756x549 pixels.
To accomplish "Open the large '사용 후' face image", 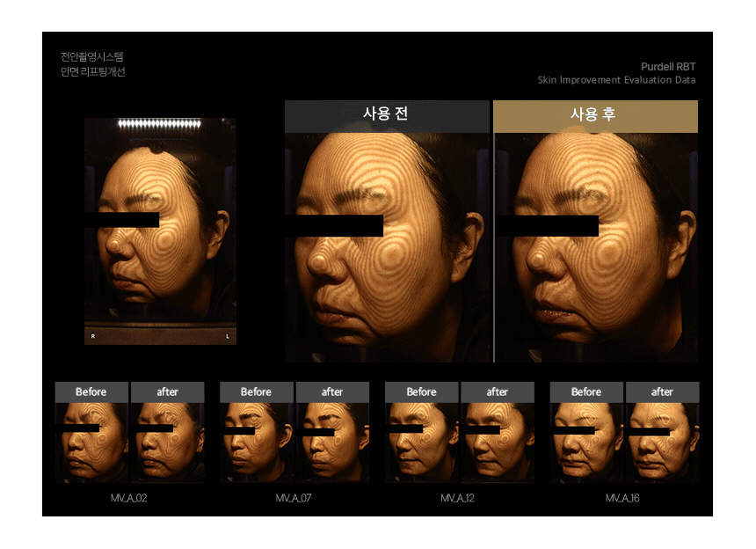I will pyautogui.click(x=595, y=255).
